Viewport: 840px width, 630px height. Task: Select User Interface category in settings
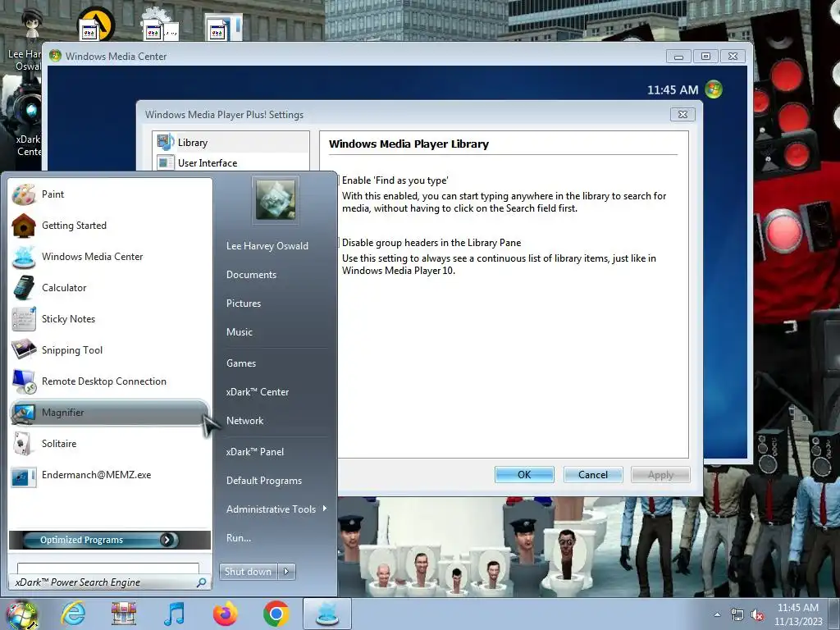coord(231,163)
